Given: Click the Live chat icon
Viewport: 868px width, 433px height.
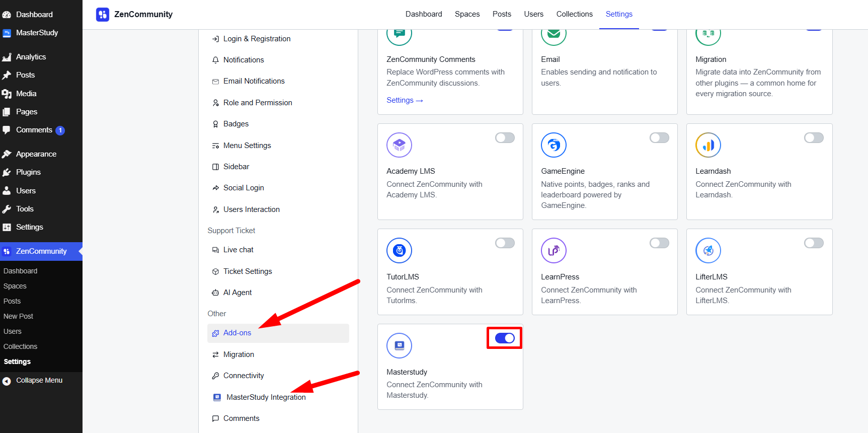Looking at the screenshot, I should [x=215, y=250].
